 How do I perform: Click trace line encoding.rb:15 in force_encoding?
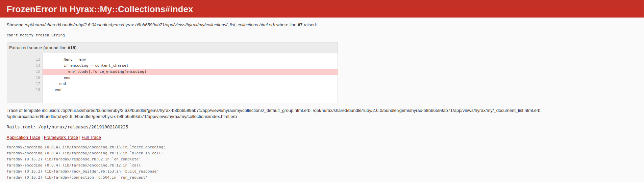pyautogui.click(x=86, y=147)
